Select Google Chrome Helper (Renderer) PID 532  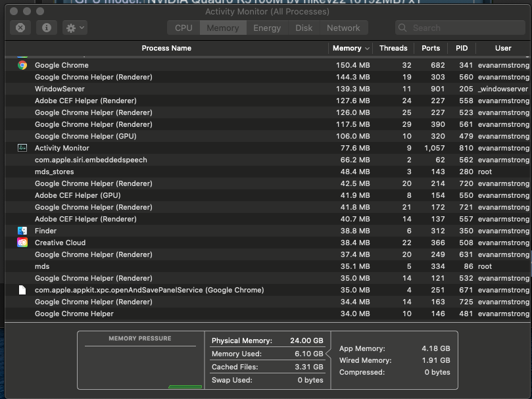click(x=268, y=278)
